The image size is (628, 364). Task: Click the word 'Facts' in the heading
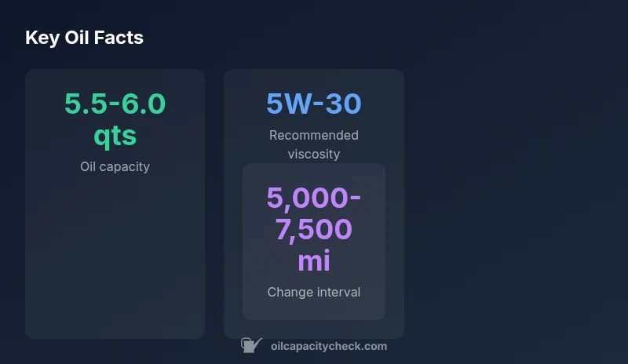pos(119,38)
